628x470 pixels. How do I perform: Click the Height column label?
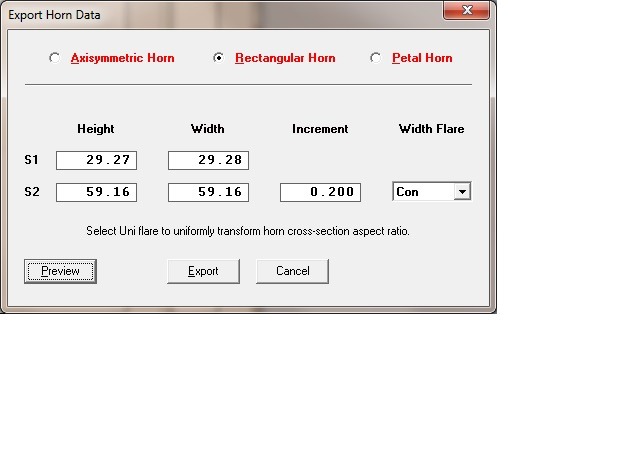click(96, 129)
